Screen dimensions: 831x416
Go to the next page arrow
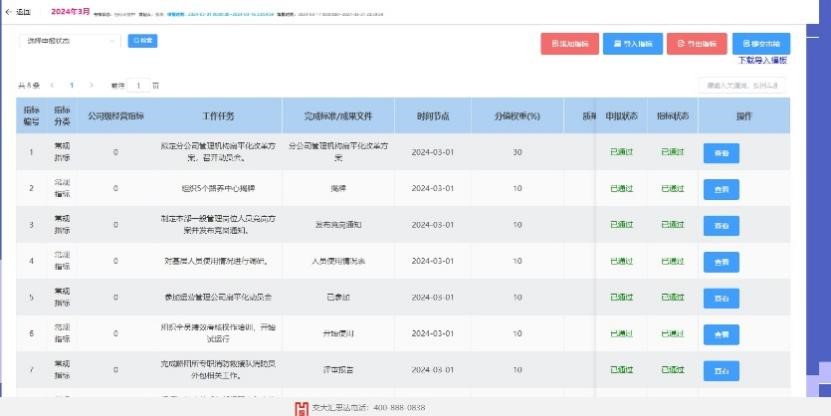pos(91,86)
